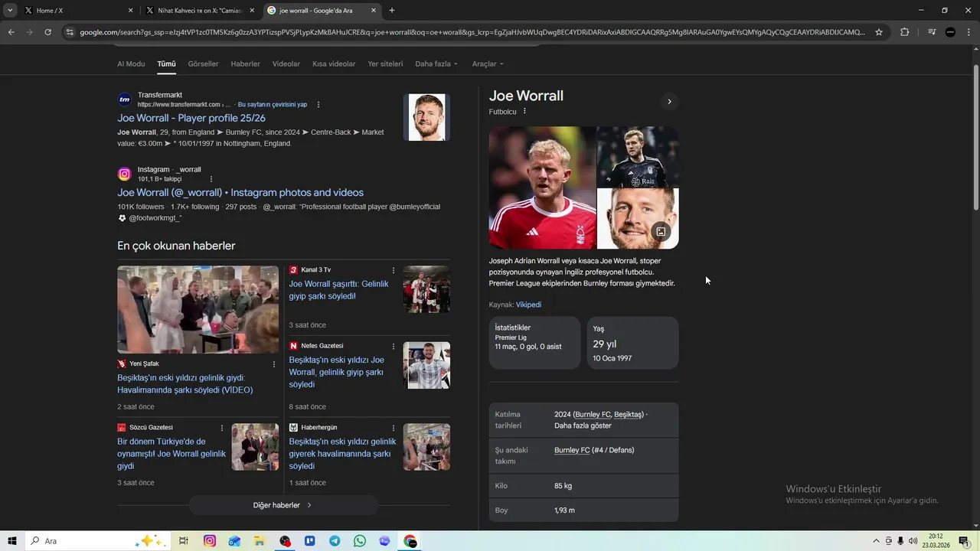Click the Transfermarkt site favicon
Viewport: 980px width, 551px height.
pos(124,99)
